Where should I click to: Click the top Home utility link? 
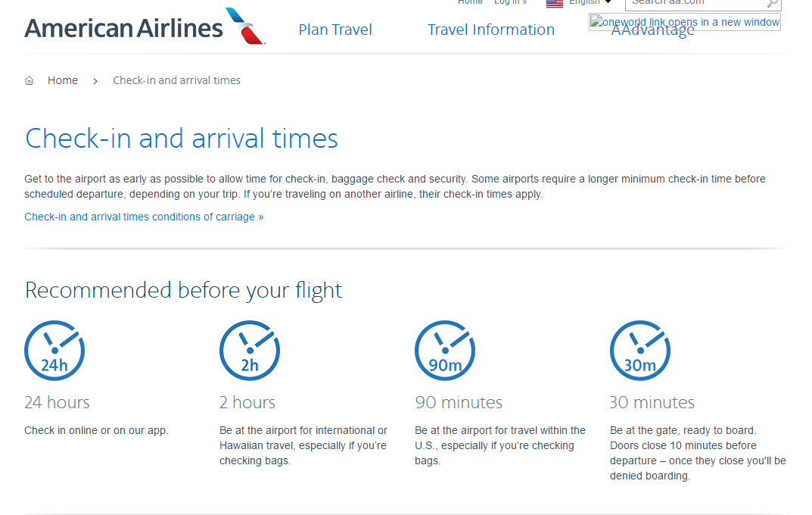470,2
